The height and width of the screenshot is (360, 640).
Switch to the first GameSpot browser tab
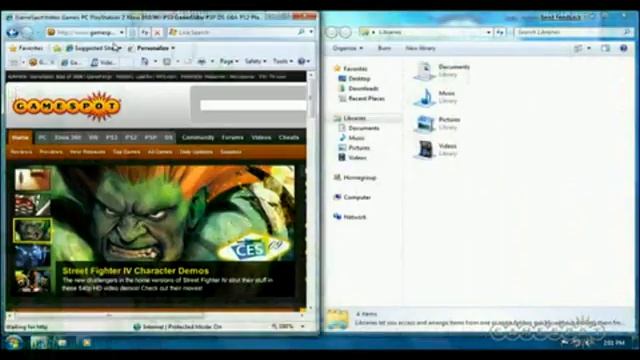point(41,62)
